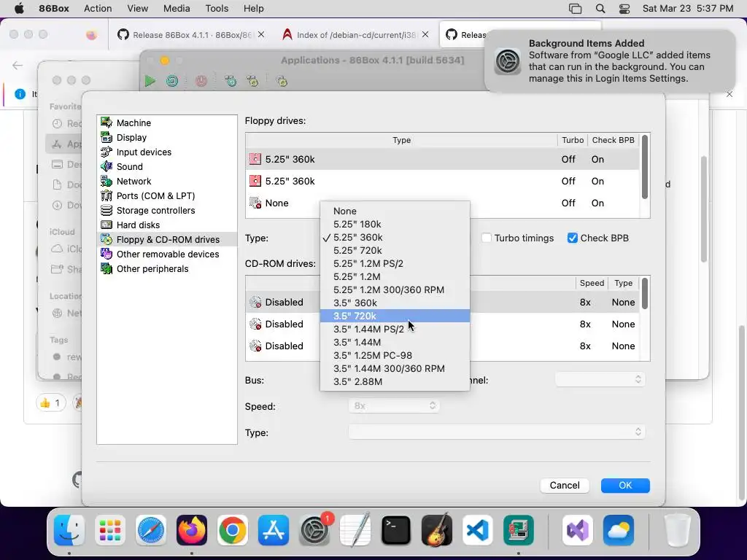Choose highlighted 3.5" 720k option
The image size is (747, 560).
[395, 316]
